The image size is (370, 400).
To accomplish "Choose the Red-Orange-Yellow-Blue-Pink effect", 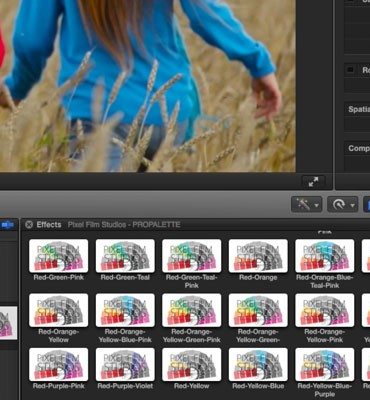I will tap(125, 310).
